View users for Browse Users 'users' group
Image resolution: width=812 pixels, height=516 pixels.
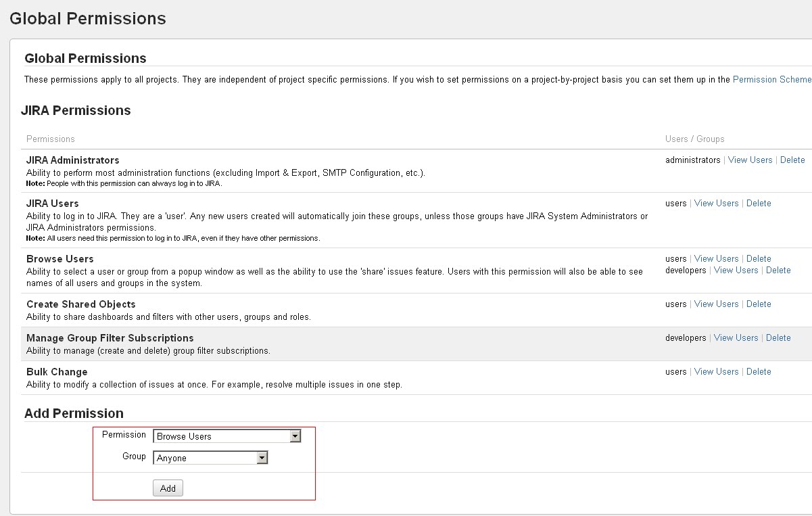pyautogui.click(x=716, y=259)
